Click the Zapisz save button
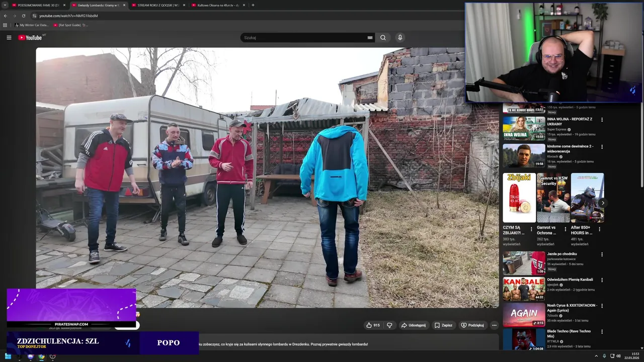The height and width of the screenshot is (362, 644). (443, 325)
